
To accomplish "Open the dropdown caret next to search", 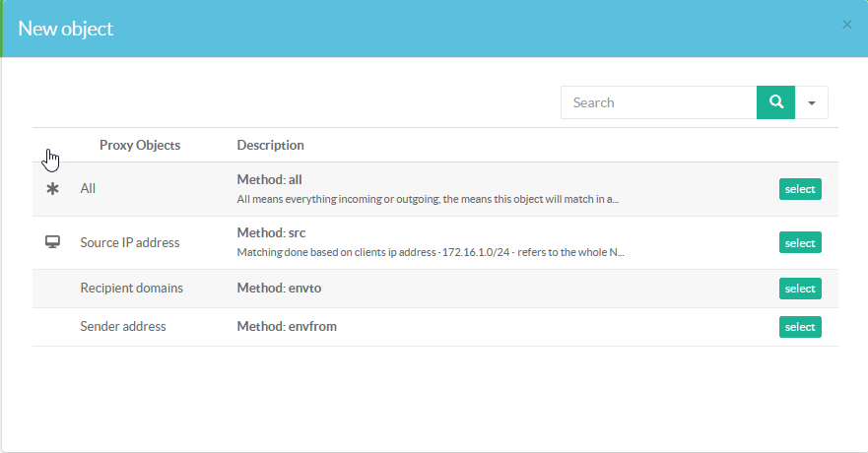I will [x=812, y=102].
